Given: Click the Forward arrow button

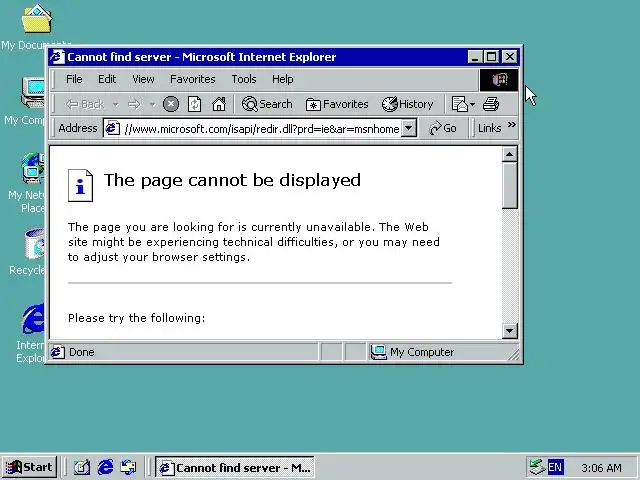Looking at the screenshot, I should point(134,104).
